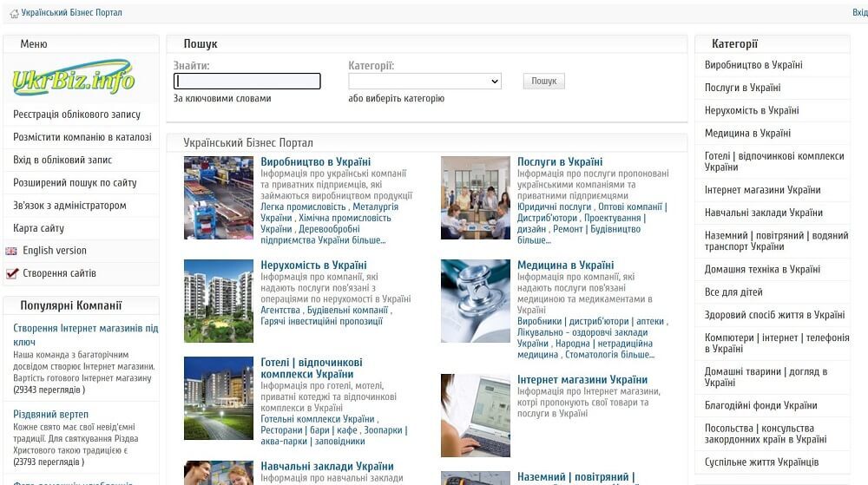Open Готельні комплекси України link
Image resolution: width=868 pixels, height=485 pixels.
click(318, 419)
